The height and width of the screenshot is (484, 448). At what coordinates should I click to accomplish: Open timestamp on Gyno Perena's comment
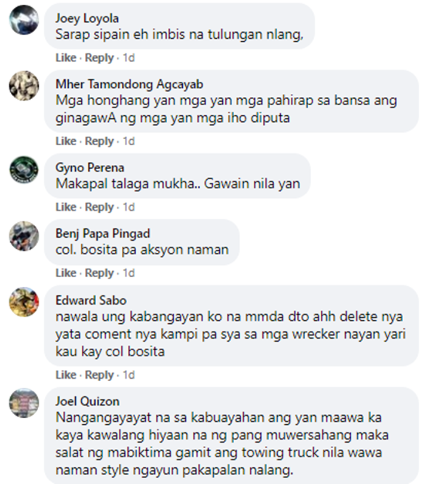click(x=128, y=207)
